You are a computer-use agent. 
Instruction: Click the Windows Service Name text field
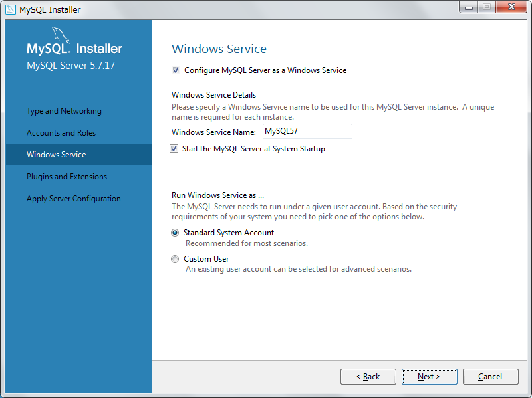[307, 132]
